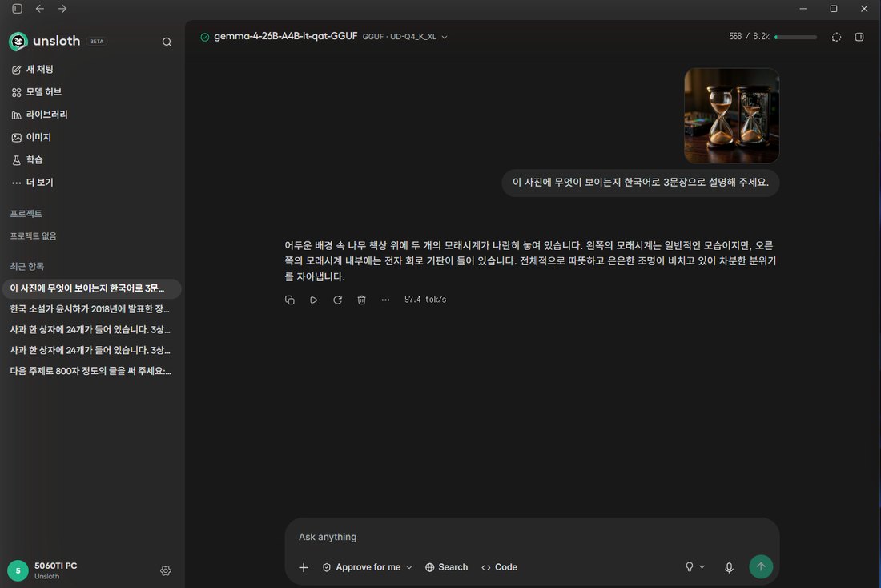The width and height of the screenshot is (881, 588).
Task: Open recent chat '다음 주제로 800자 정도의 글을 써 주세요'
Action: point(91,370)
